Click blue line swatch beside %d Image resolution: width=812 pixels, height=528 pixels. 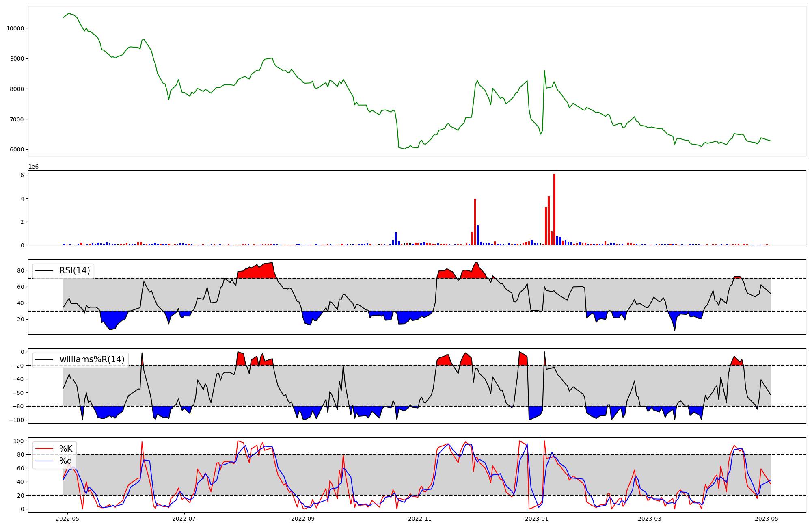coord(45,461)
